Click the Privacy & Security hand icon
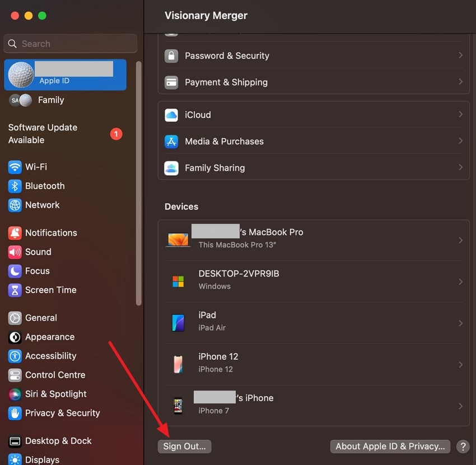Viewport: 476px width, 465px height. (15, 413)
